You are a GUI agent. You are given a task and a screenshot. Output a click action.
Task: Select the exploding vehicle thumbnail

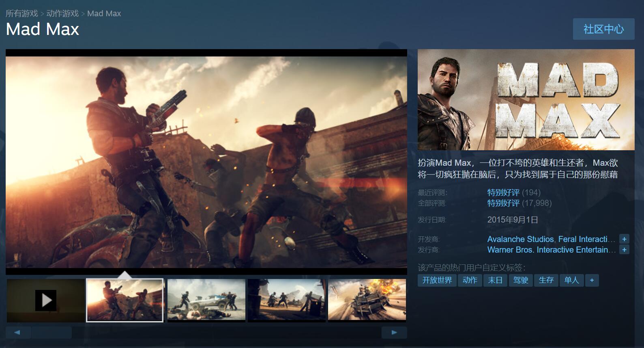(367, 300)
